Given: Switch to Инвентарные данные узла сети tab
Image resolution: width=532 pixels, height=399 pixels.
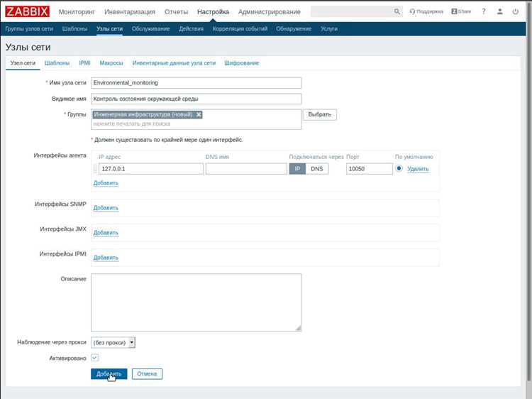Looking at the screenshot, I should point(174,63).
